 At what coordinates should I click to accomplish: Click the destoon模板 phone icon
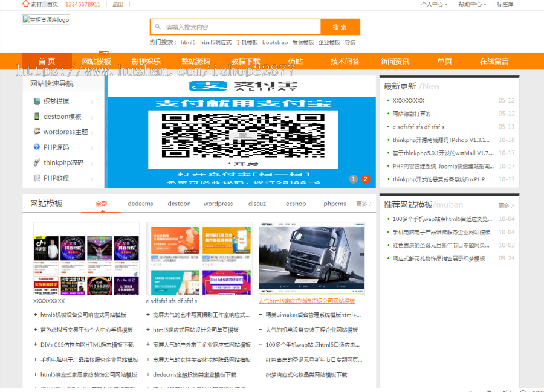pyautogui.click(x=37, y=117)
